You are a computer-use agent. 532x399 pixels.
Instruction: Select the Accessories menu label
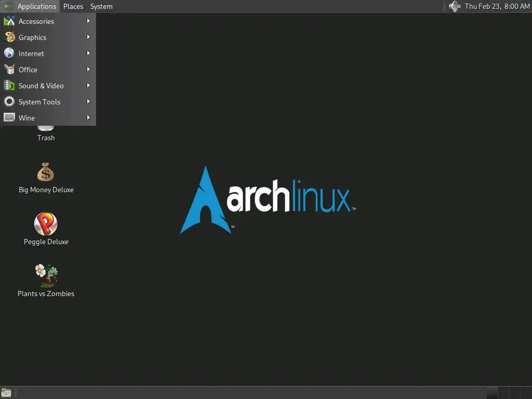(x=36, y=21)
